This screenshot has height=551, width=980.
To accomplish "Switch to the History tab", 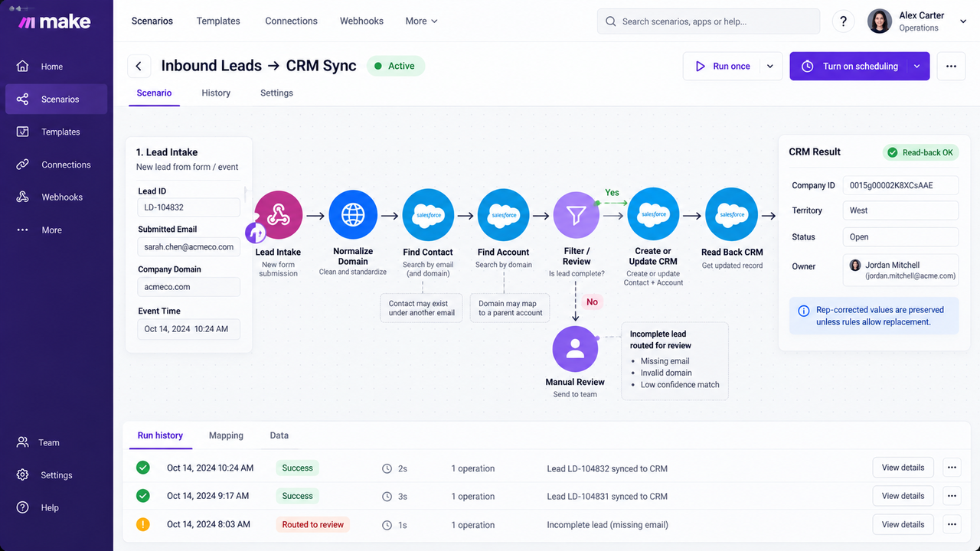I will click(216, 93).
